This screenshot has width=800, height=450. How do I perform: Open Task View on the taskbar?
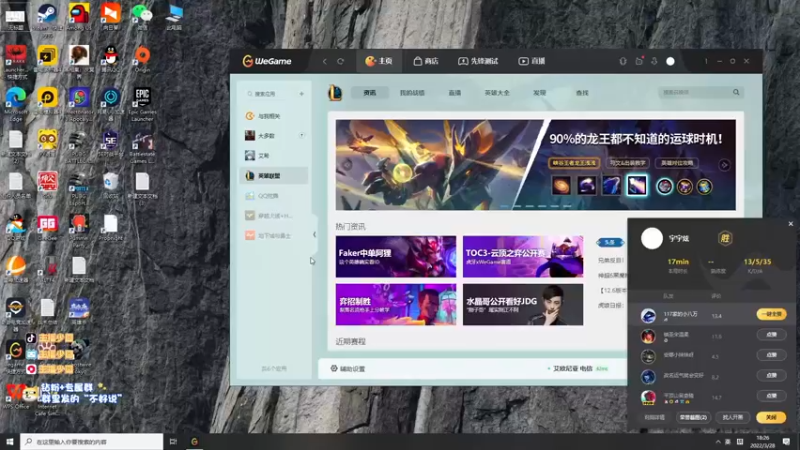click(x=173, y=442)
